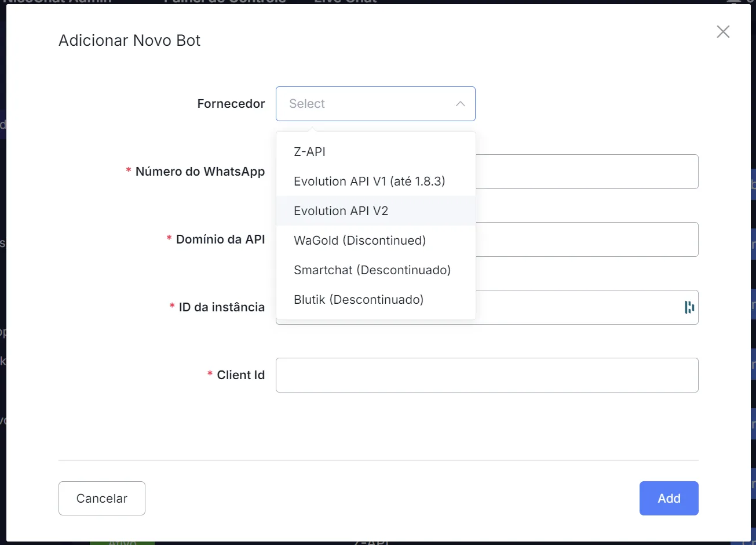
Task: Click the Client Id label
Action: click(241, 375)
